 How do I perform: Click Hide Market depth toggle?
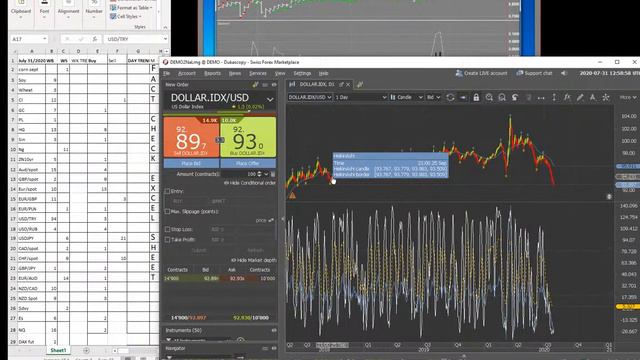point(253,260)
